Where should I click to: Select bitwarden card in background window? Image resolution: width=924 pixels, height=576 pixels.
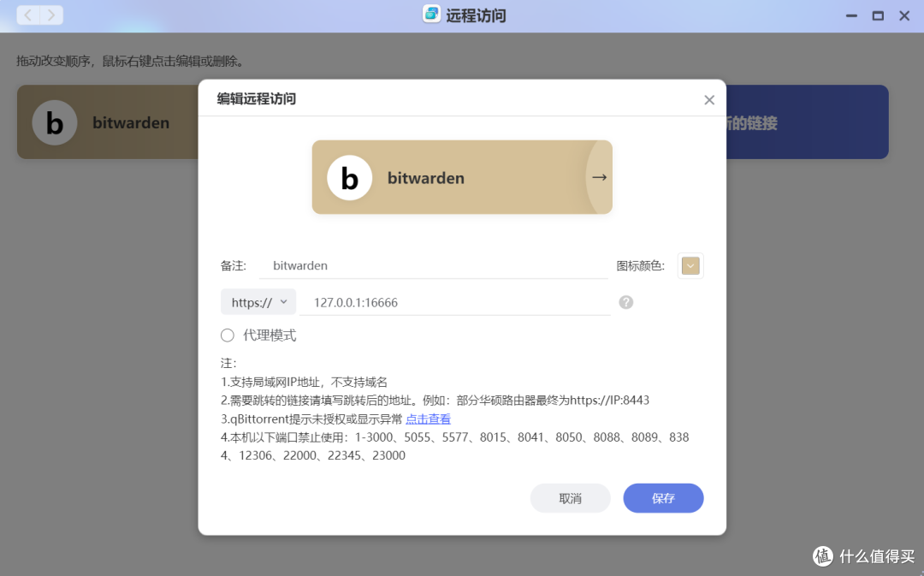[x=108, y=122]
